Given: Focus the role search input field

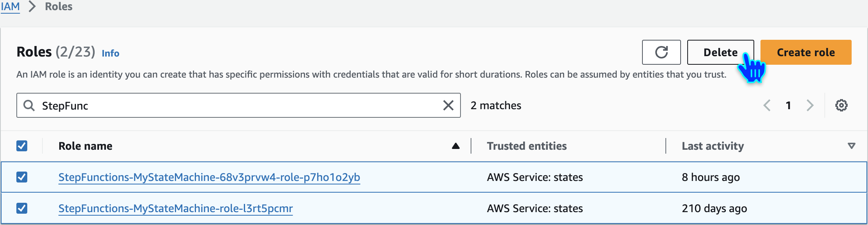Looking at the screenshot, I should click(238, 105).
